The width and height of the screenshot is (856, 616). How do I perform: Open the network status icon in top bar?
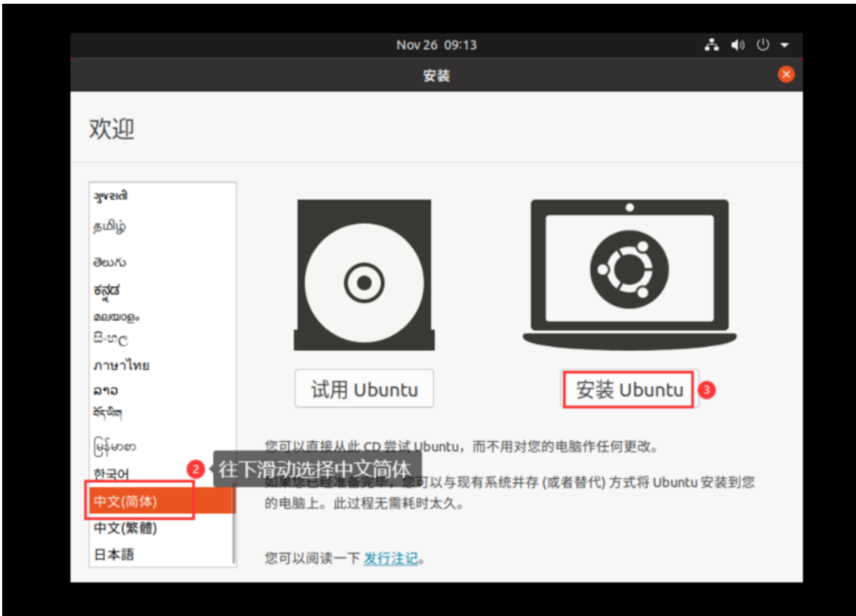coord(712,45)
